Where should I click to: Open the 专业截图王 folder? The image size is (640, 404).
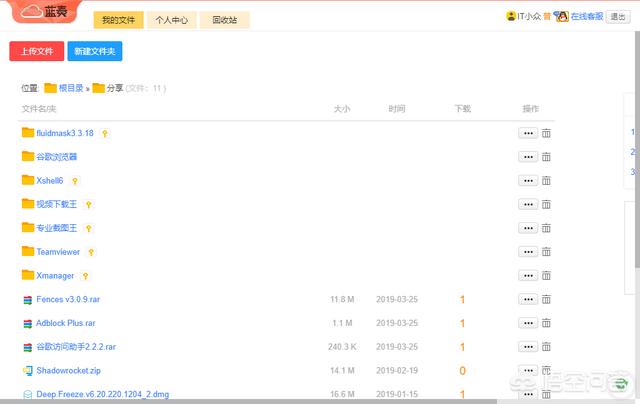pyautogui.click(x=57, y=228)
